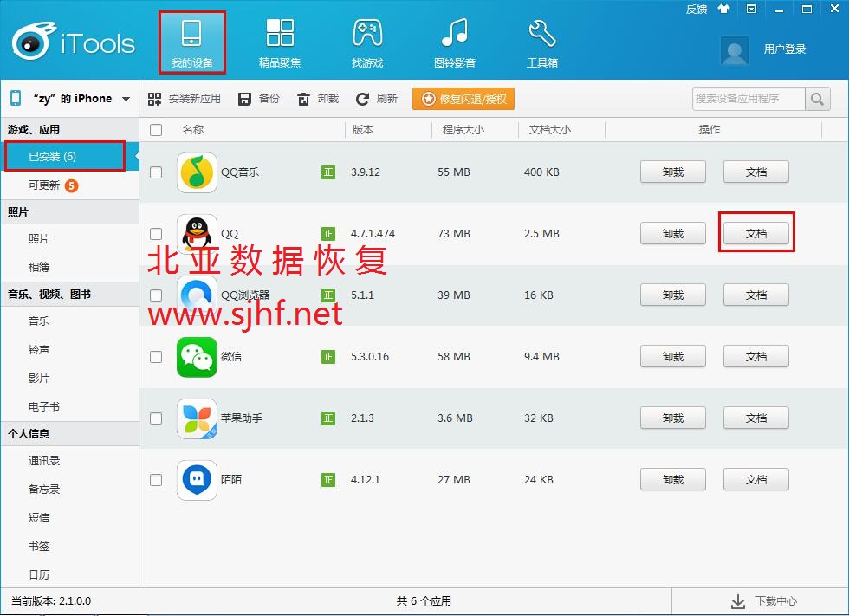Check the QQ row checkbox
The width and height of the screenshot is (849, 616).
(156, 234)
